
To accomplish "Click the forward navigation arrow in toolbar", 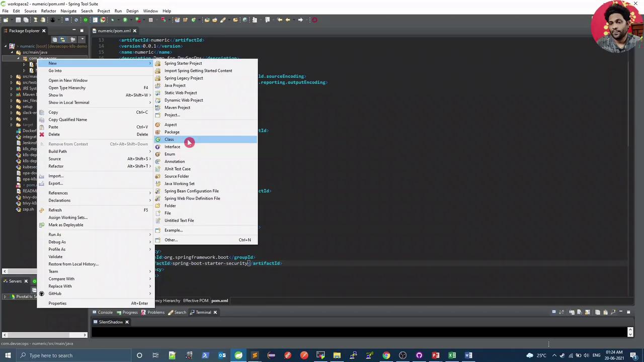I will tap(300, 20).
